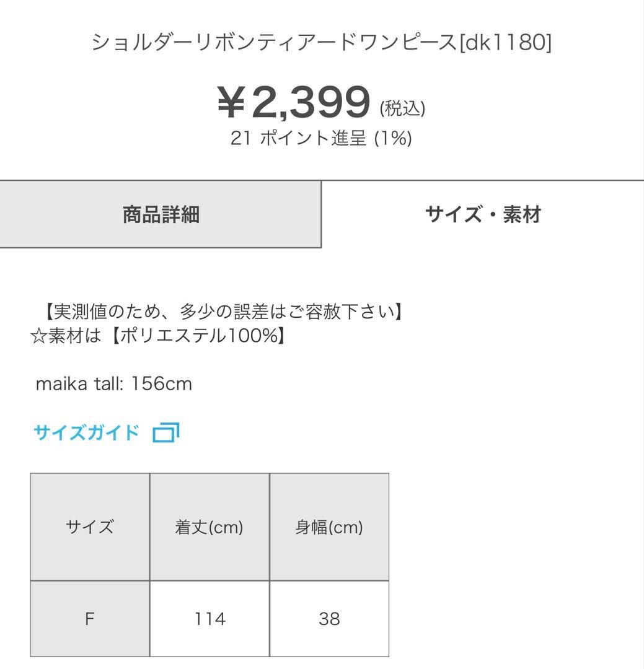The image size is (644, 669).
Task: Open the size guide popup icon
Action: coord(165,432)
